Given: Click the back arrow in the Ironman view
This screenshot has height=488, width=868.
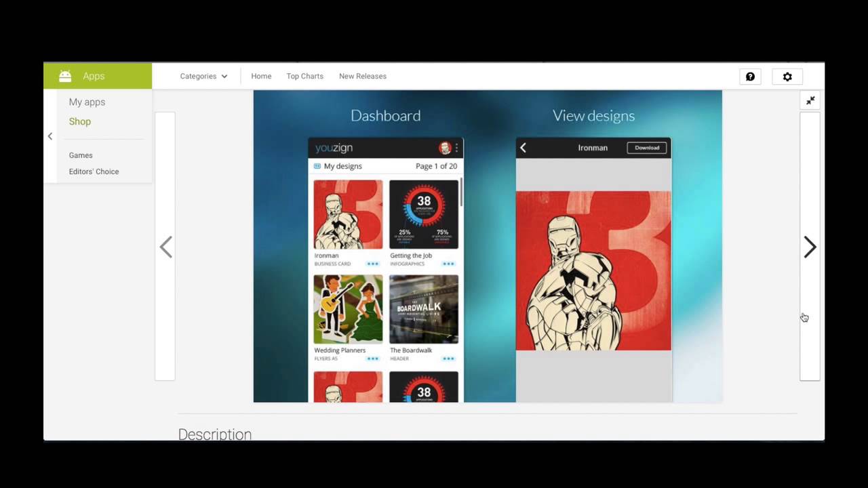Looking at the screenshot, I should click(x=523, y=148).
